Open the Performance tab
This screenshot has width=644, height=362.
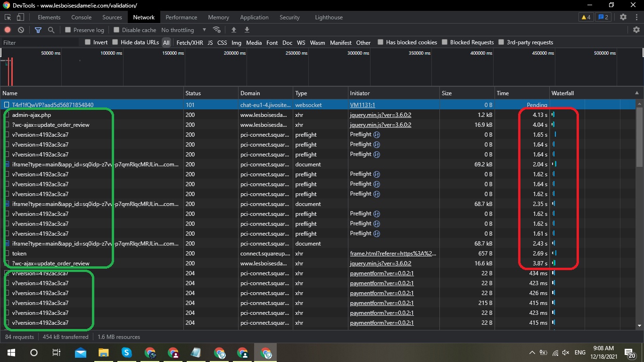182,17
